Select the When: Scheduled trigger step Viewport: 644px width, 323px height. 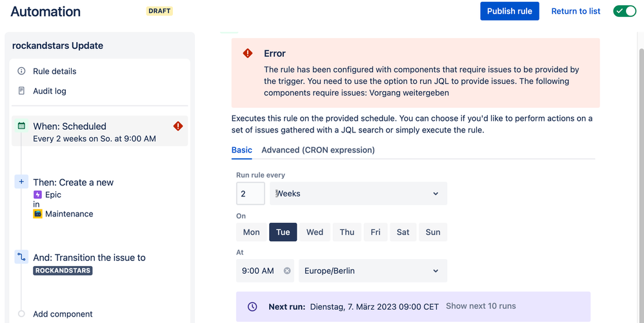click(x=100, y=131)
